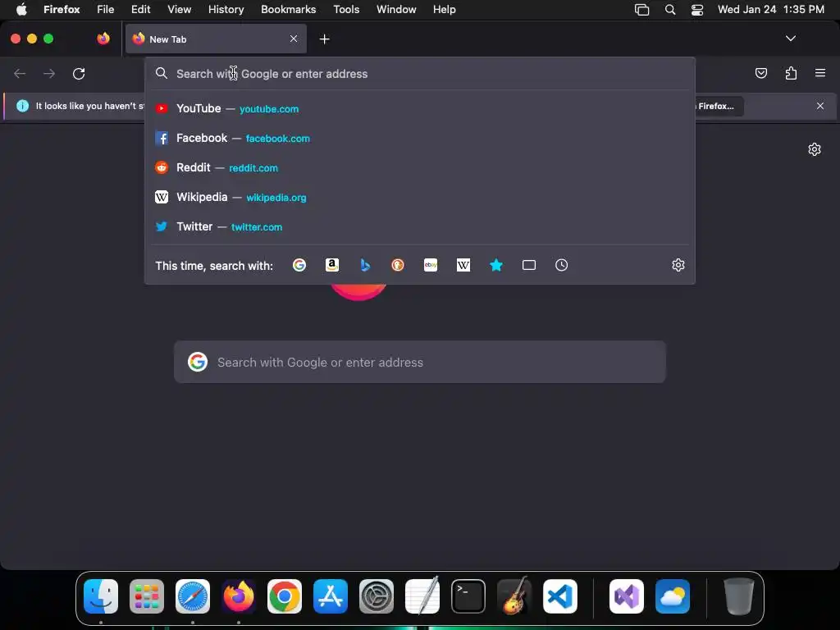
Task: Go forward one page
Action: coord(49,73)
